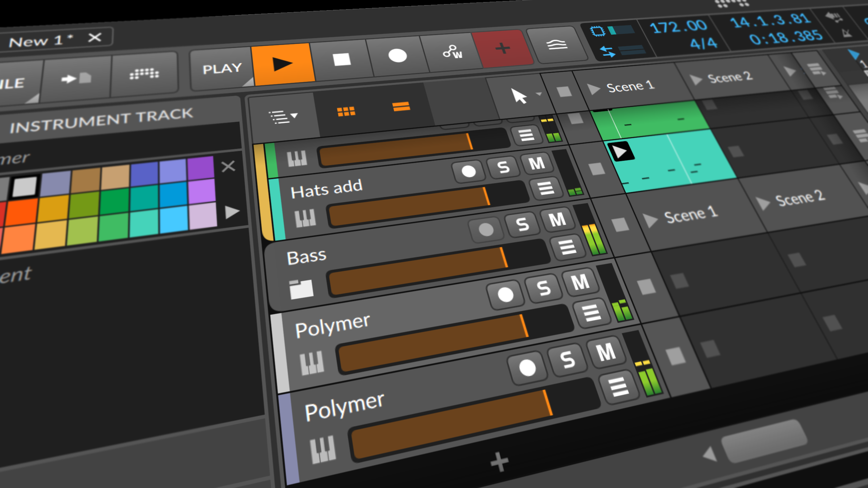Click the horizontal scrollbar left arrow
This screenshot has height=488, width=868.
710,454
